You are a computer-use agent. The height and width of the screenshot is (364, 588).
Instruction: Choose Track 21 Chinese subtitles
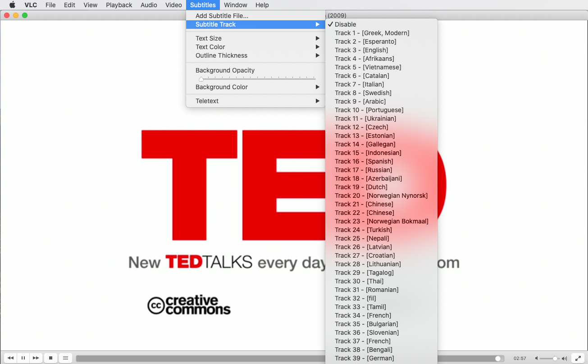(381, 204)
